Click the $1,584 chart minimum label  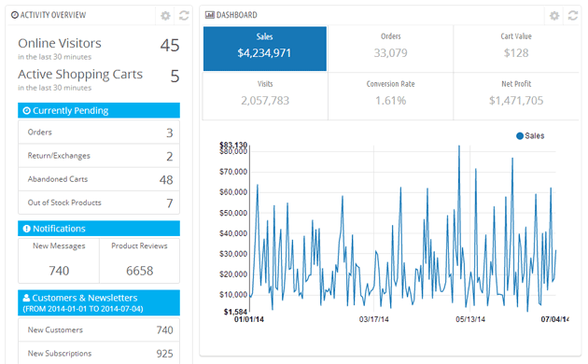point(235,312)
